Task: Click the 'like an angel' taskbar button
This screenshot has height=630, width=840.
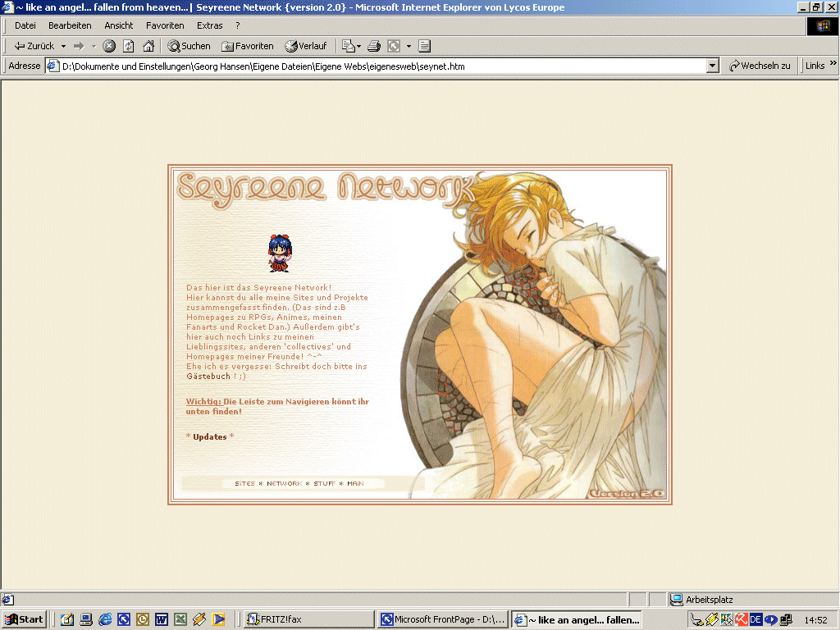Action: coord(577,620)
